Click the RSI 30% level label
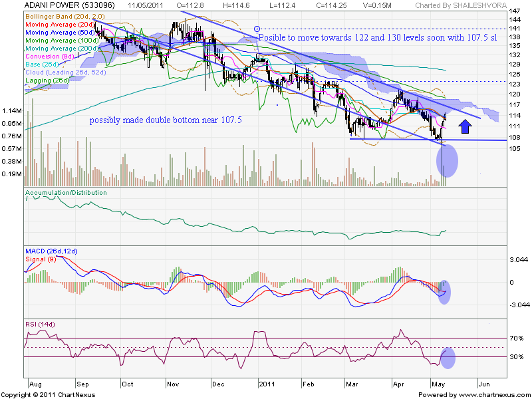The width and height of the screenshot is (532, 399). coord(517,357)
